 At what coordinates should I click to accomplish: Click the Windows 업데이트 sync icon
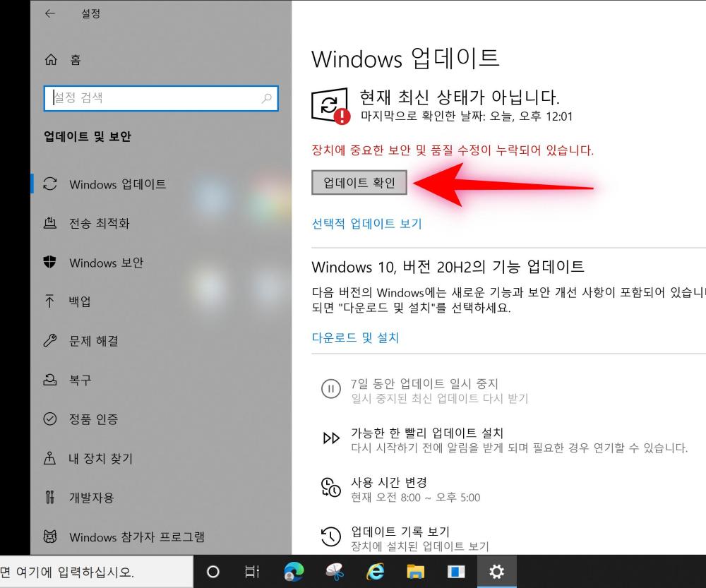(50, 184)
